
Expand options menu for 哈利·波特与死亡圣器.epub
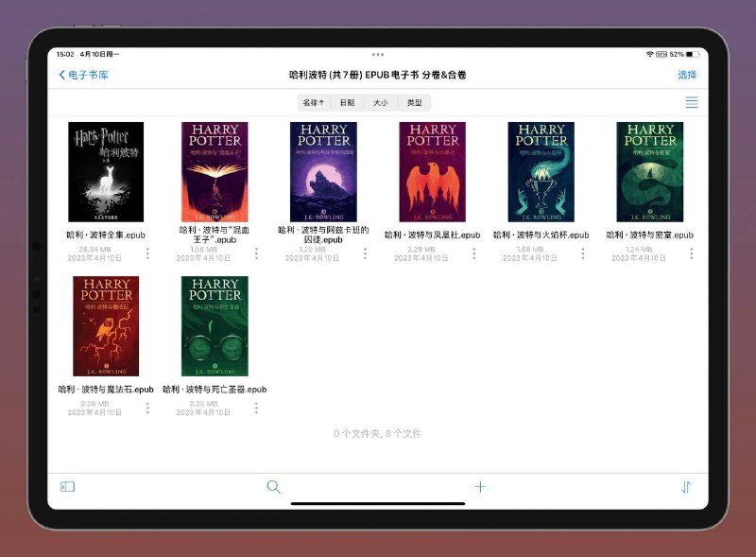click(256, 409)
